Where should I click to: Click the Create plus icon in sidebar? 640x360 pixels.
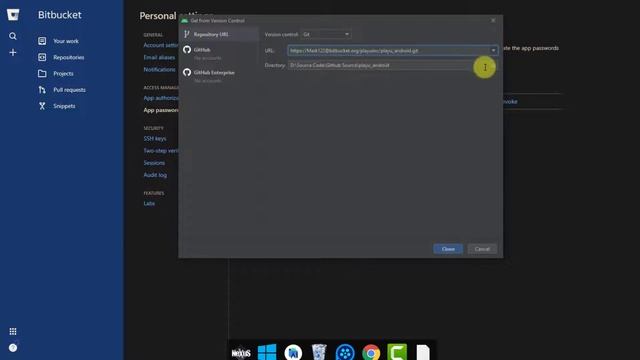click(x=13, y=52)
